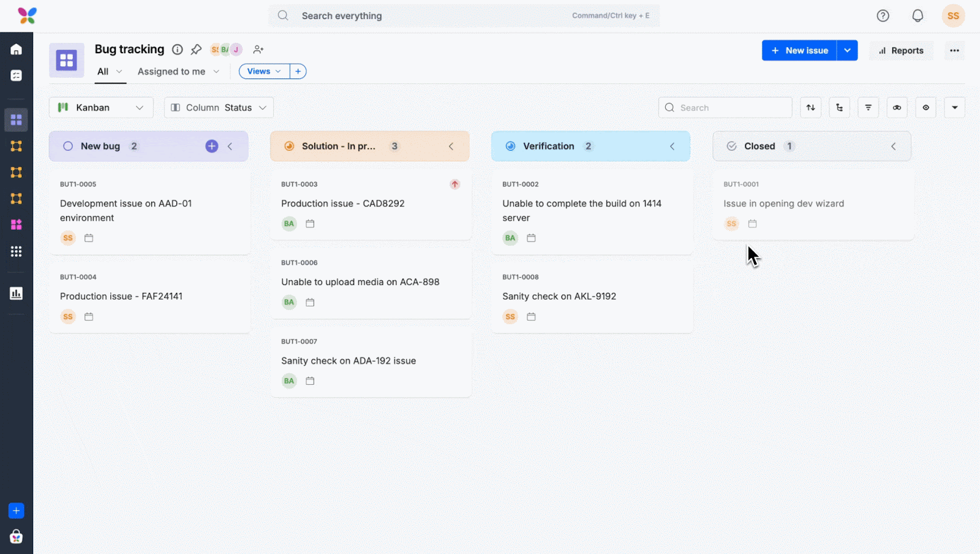This screenshot has height=554, width=980.
Task: Open the SS user profile avatar
Action: point(953,16)
